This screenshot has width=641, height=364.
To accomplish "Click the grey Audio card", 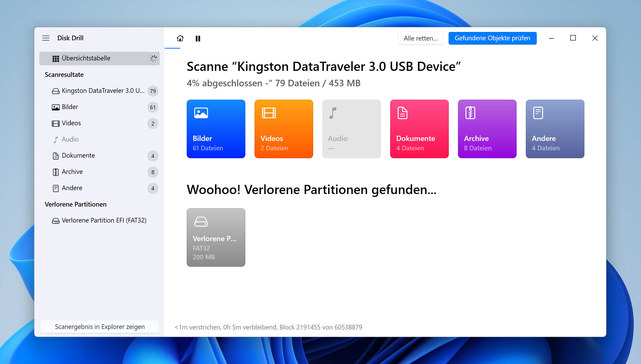I will (x=352, y=129).
